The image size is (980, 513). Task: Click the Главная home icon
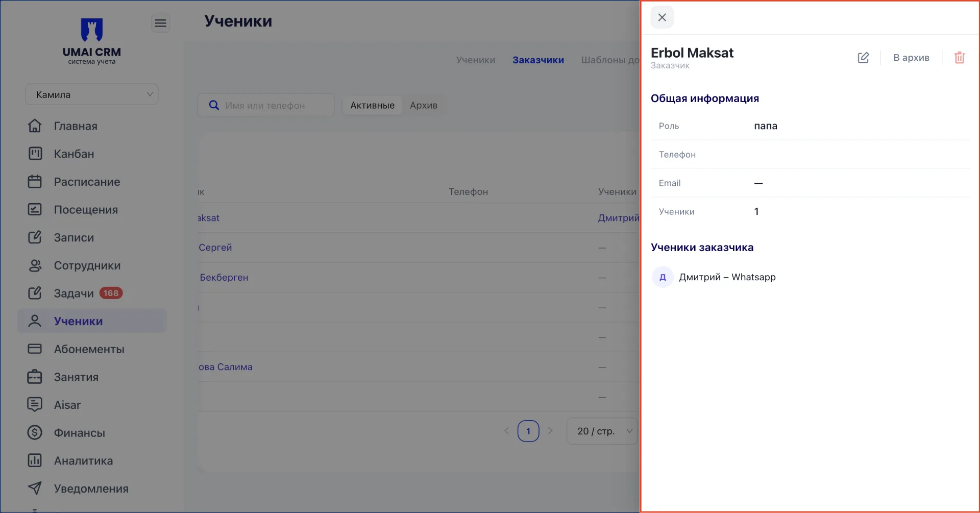(x=35, y=126)
